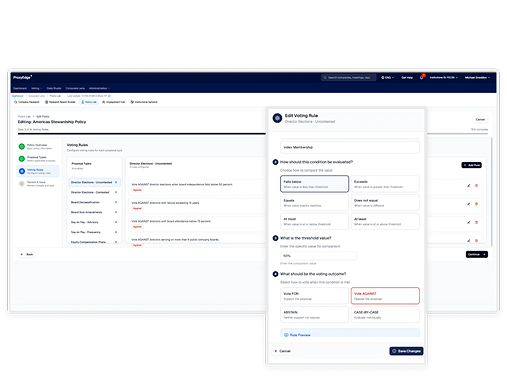Image resolution: width=507 pixels, height=381 pixels.
Task: Click the Rule Preview icon
Action: (286, 335)
